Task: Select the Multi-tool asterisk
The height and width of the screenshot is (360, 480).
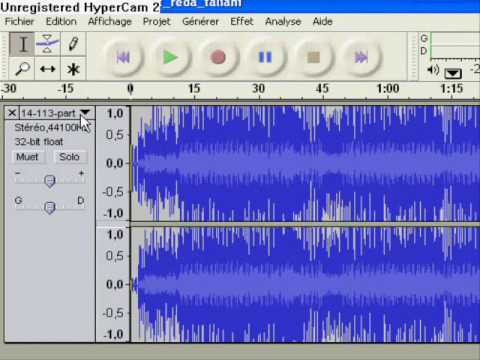Action: [x=73, y=69]
